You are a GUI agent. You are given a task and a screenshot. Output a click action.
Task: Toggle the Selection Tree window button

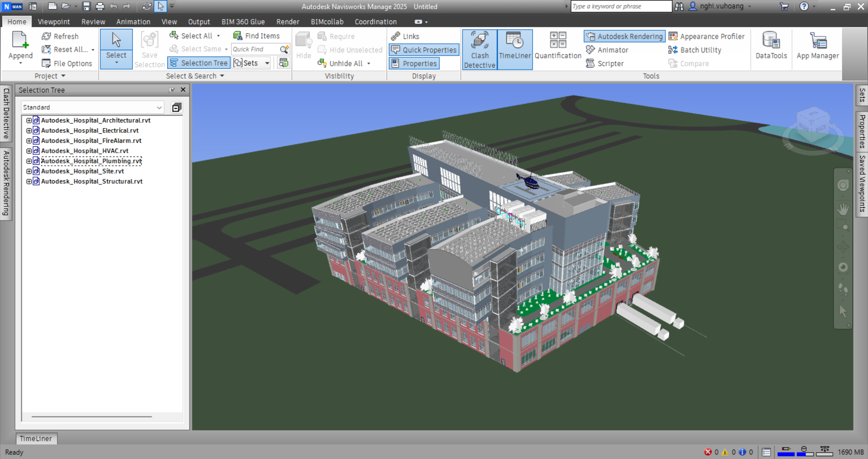(x=199, y=63)
